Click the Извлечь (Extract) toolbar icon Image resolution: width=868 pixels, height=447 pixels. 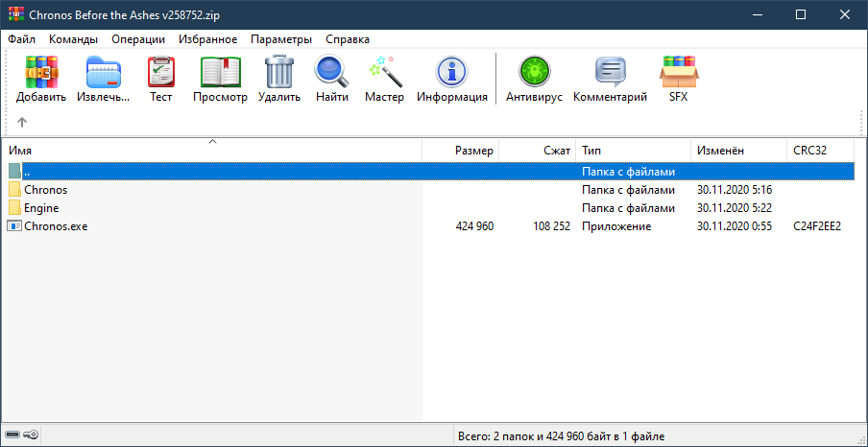point(104,73)
